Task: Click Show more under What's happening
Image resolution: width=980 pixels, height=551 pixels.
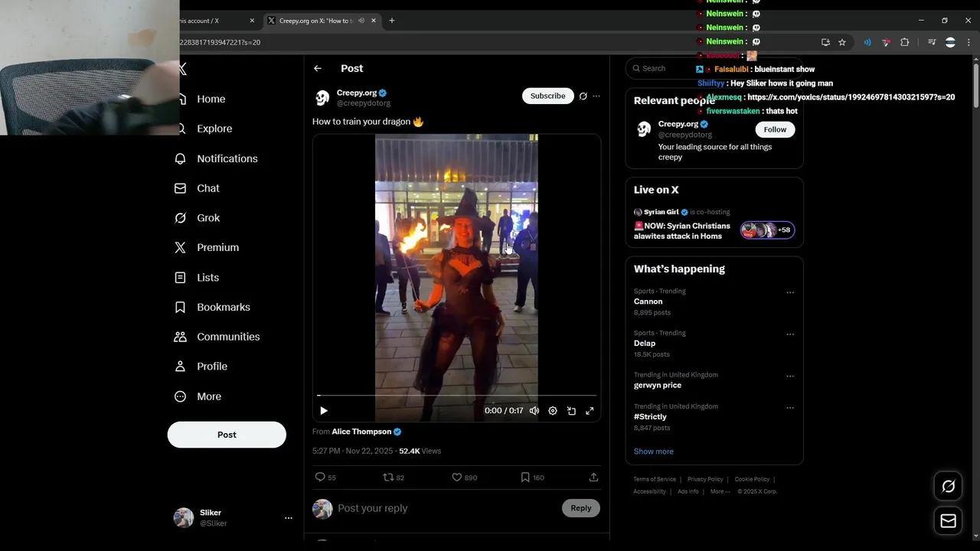Action: click(x=654, y=452)
